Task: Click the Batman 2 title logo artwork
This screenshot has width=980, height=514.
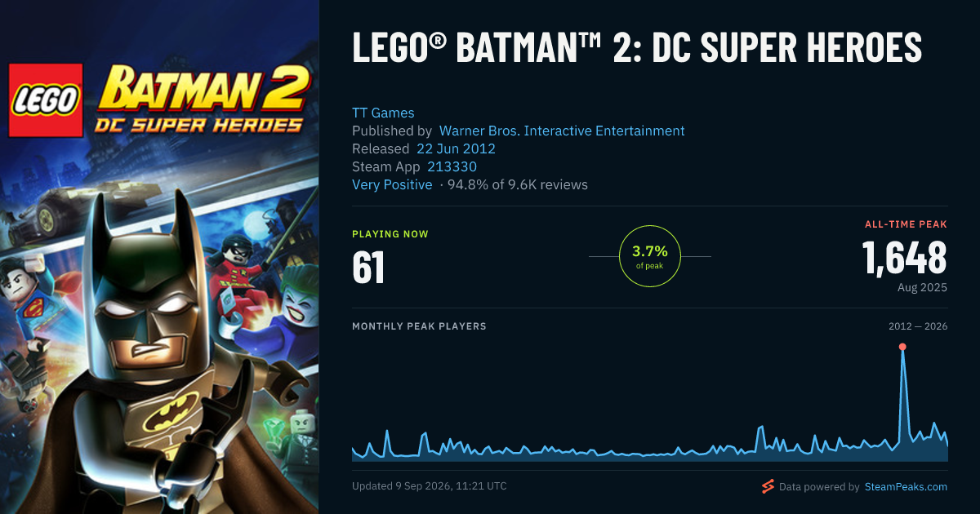Action: [200, 100]
